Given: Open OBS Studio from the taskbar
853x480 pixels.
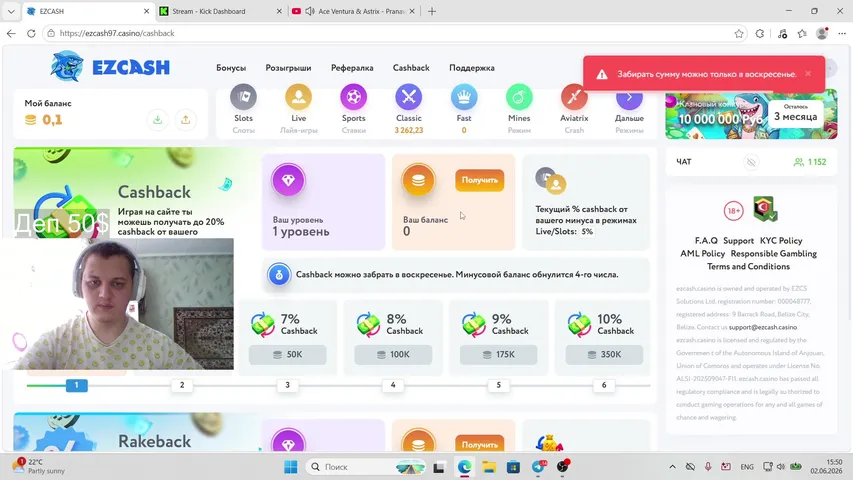Looking at the screenshot, I should [x=563, y=467].
